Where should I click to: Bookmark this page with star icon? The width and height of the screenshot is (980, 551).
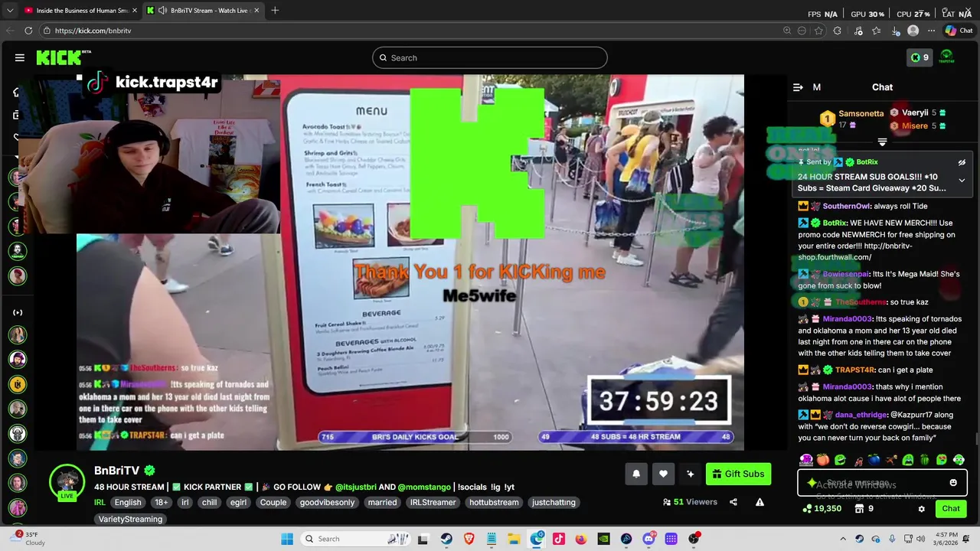(818, 31)
